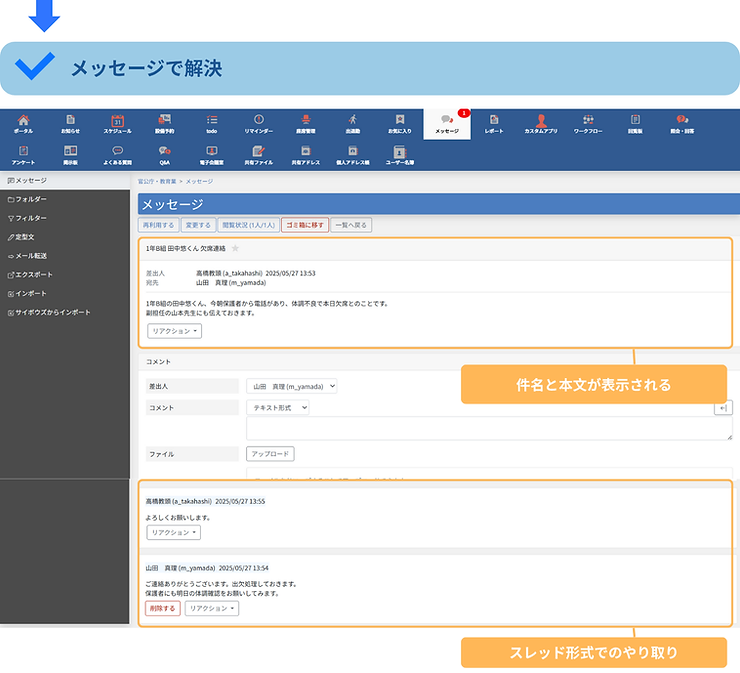Open the ポータル home icon

point(23,123)
